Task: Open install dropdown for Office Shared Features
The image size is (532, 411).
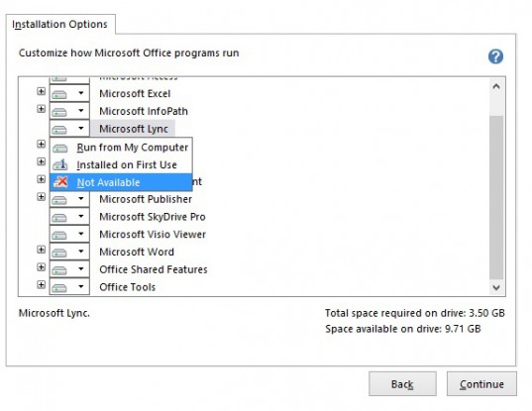Action: pos(69,269)
